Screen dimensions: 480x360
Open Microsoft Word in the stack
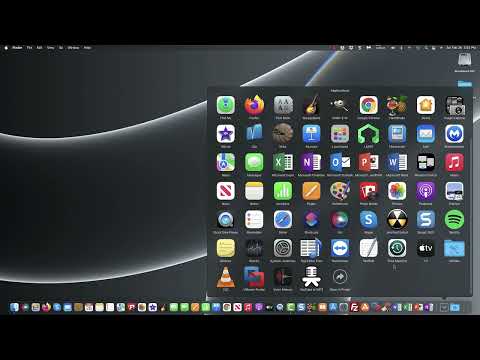(x=397, y=162)
